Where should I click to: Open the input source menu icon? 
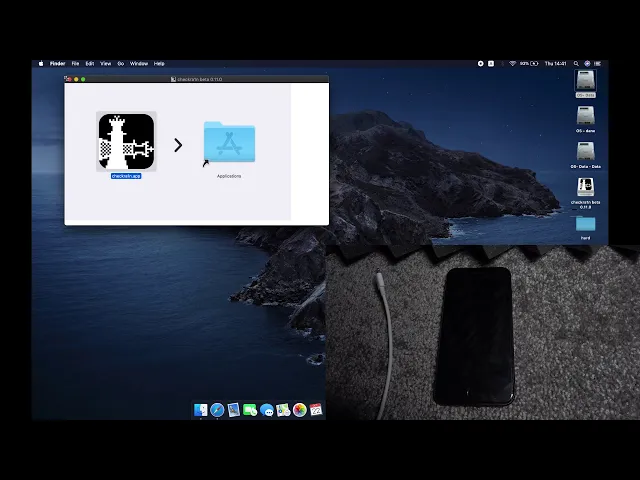491,64
